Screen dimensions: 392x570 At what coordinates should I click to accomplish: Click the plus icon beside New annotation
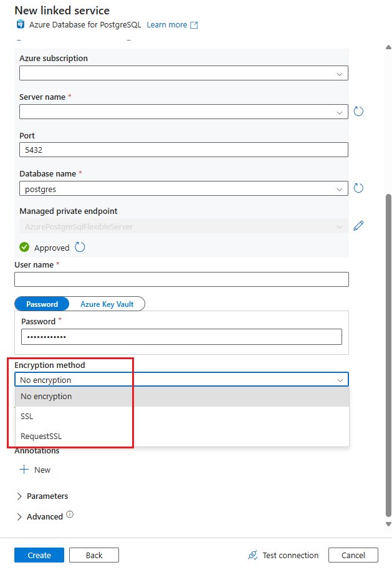click(24, 470)
